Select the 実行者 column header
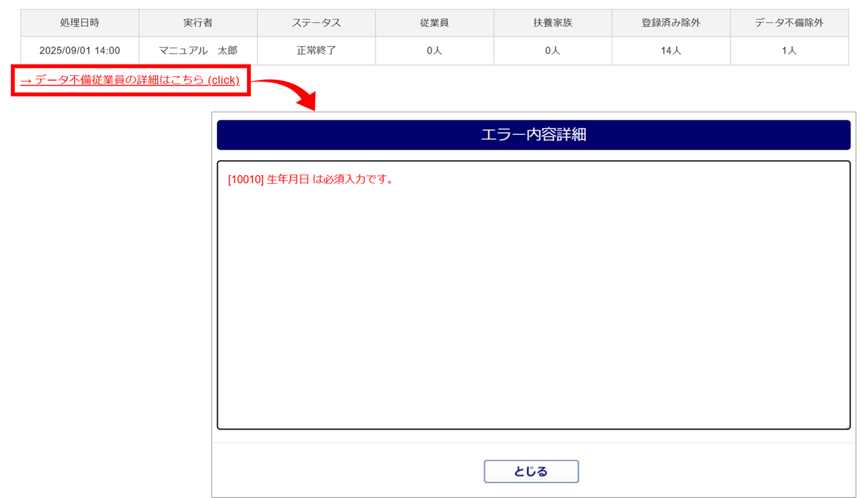The height and width of the screenshot is (498, 868). pyautogui.click(x=198, y=23)
